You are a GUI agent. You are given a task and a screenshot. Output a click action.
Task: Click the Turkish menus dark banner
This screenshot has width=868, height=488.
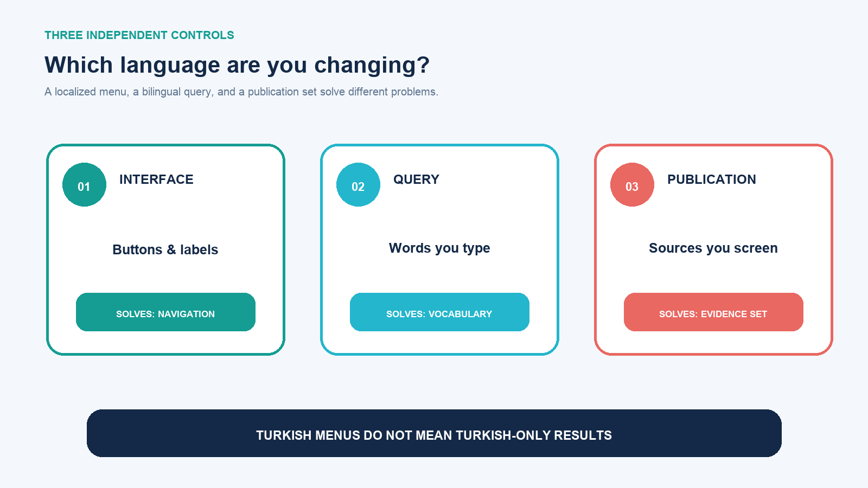tap(434, 433)
